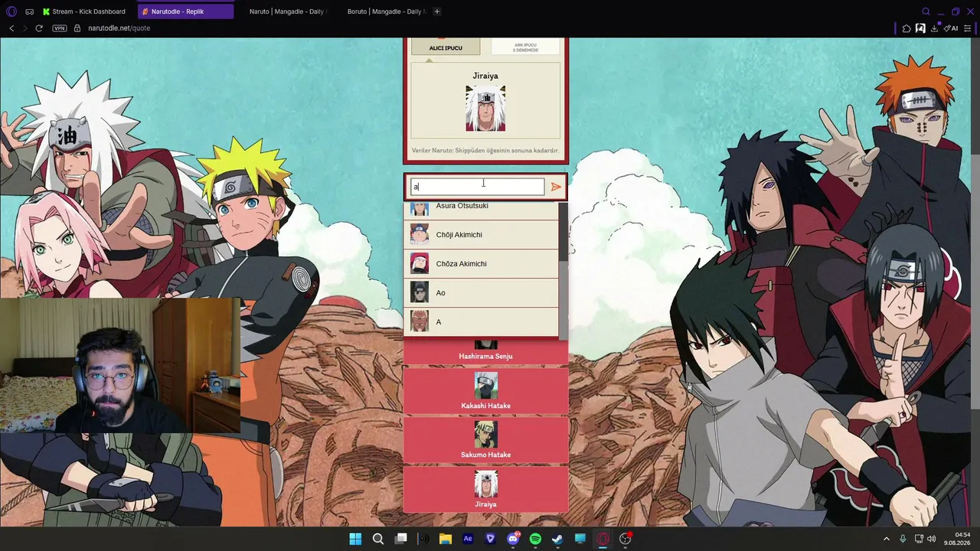Open the Windows Start menu

[x=355, y=539]
